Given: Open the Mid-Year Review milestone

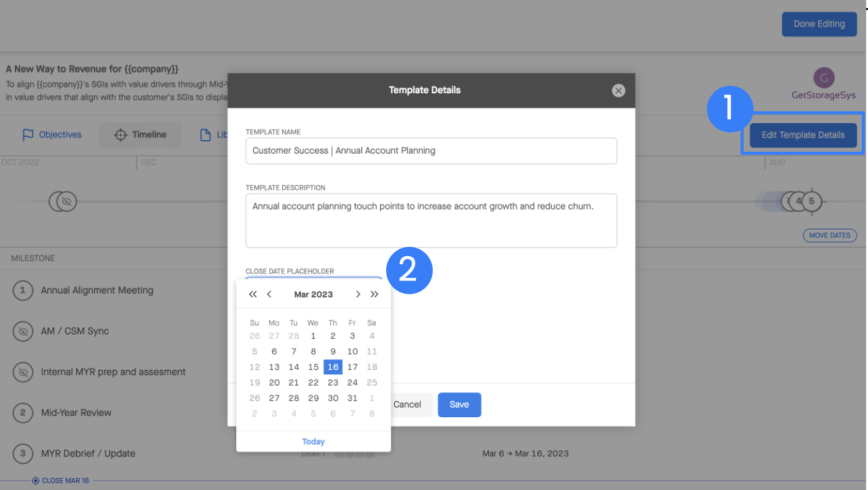Looking at the screenshot, I should pos(76,413).
